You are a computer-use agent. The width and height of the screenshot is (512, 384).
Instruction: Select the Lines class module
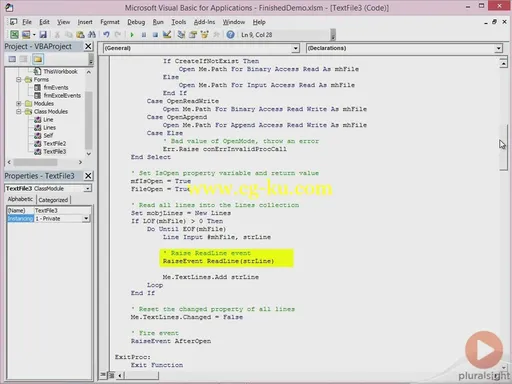coord(49,127)
